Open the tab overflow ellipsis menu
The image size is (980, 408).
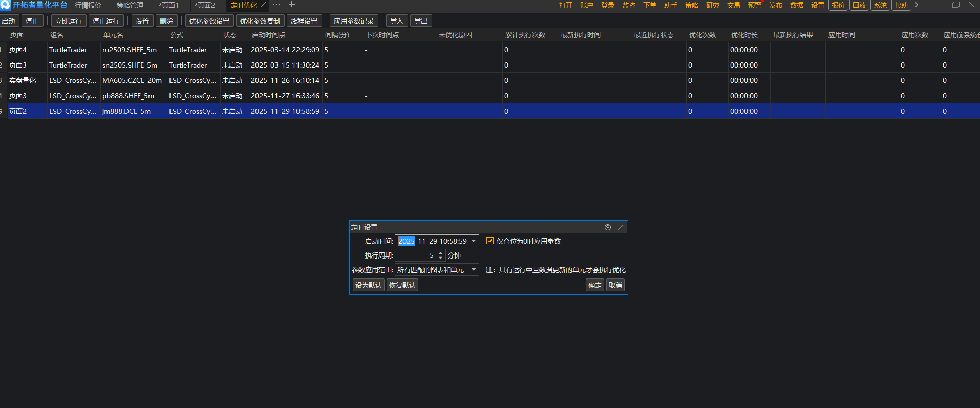tap(276, 5)
